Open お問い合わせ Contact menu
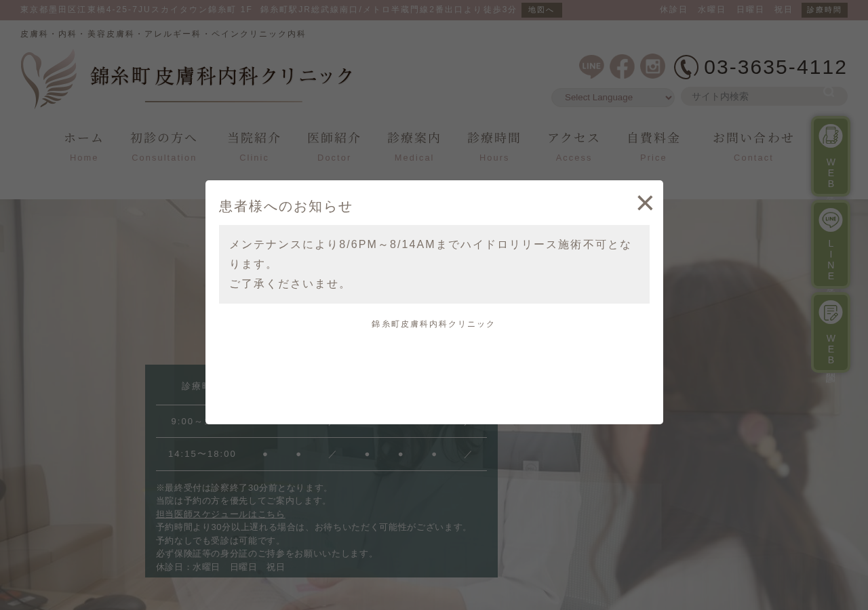 click(x=753, y=146)
